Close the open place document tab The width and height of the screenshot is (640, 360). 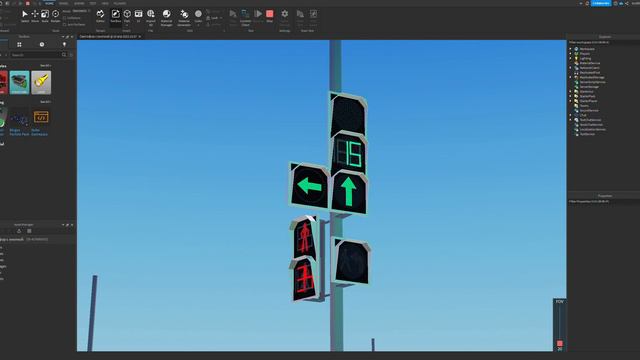[x=140, y=37]
